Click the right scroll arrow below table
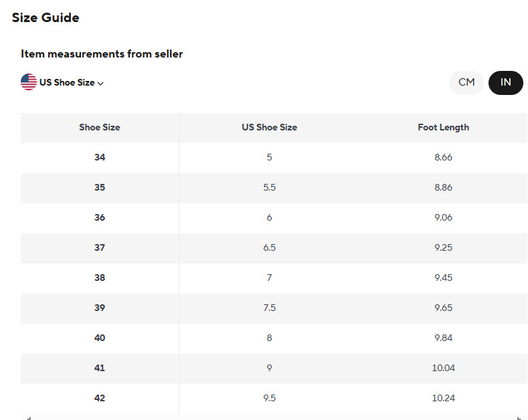 tap(519, 418)
